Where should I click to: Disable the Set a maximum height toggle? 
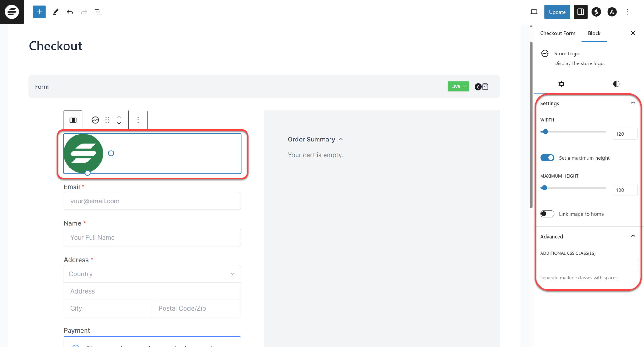click(547, 157)
